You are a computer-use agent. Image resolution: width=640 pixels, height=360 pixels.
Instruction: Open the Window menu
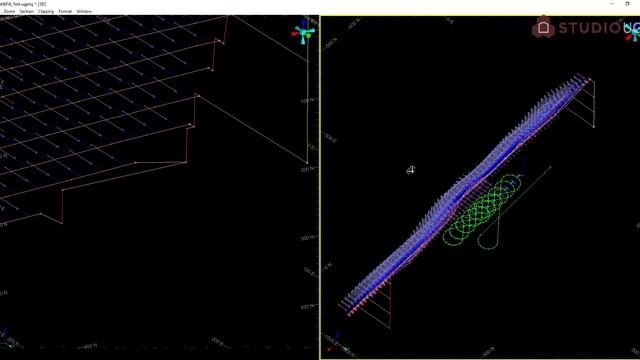click(x=84, y=11)
